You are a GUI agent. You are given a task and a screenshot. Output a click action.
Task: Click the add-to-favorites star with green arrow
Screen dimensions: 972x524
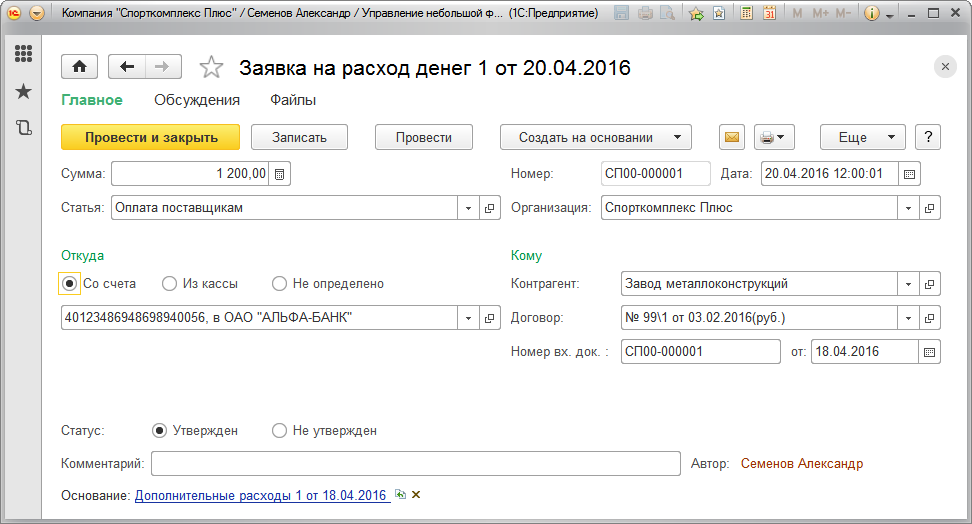click(696, 13)
